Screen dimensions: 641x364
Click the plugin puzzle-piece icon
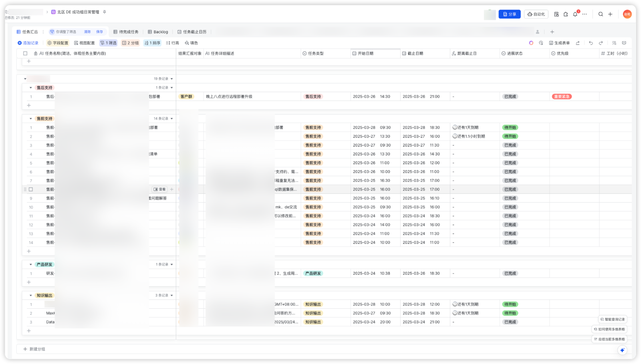(566, 14)
